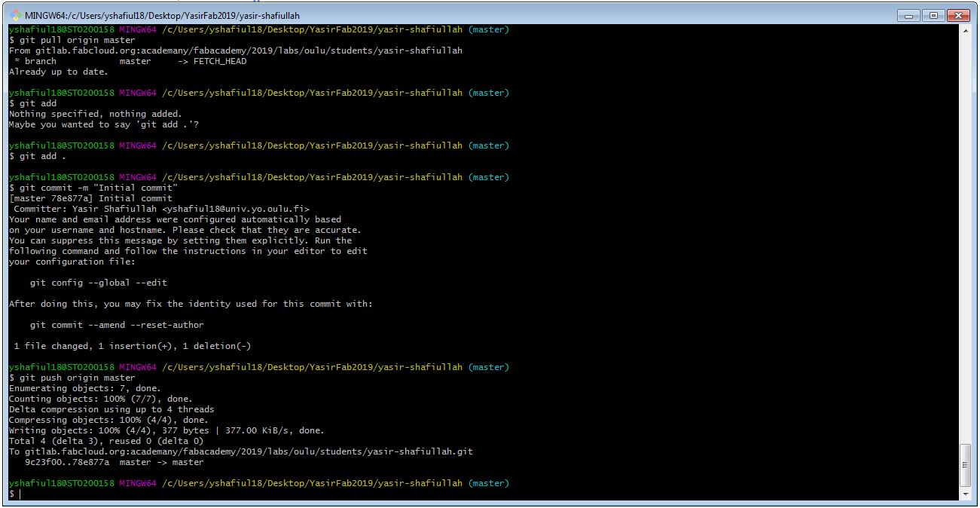Screen dimensions: 980x508
Task: Minimize the MINGW64 terminal window
Action: pos(909,14)
